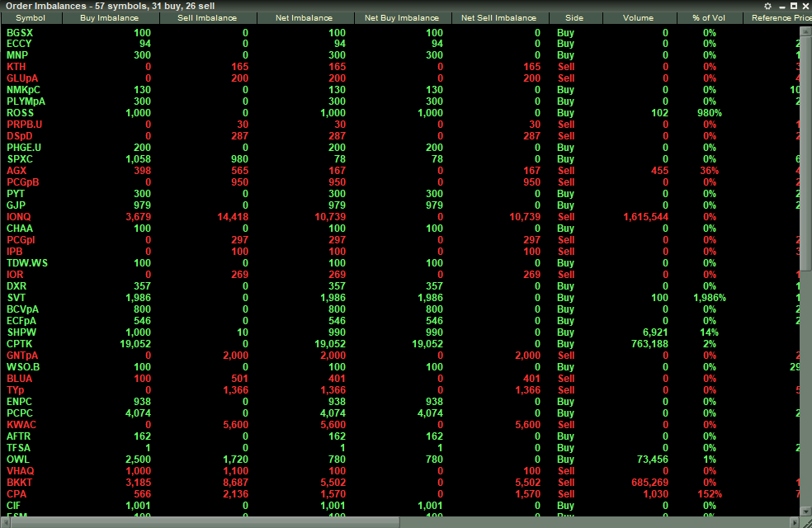Sort by the Side column header
The height and width of the screenshot is (528, 812).
pos(574,18)
